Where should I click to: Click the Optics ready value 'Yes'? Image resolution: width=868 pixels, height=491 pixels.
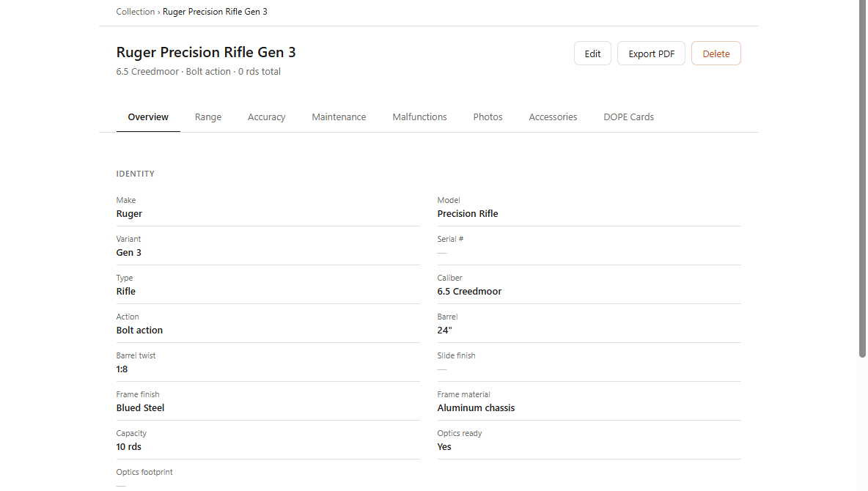coord(444,446)
